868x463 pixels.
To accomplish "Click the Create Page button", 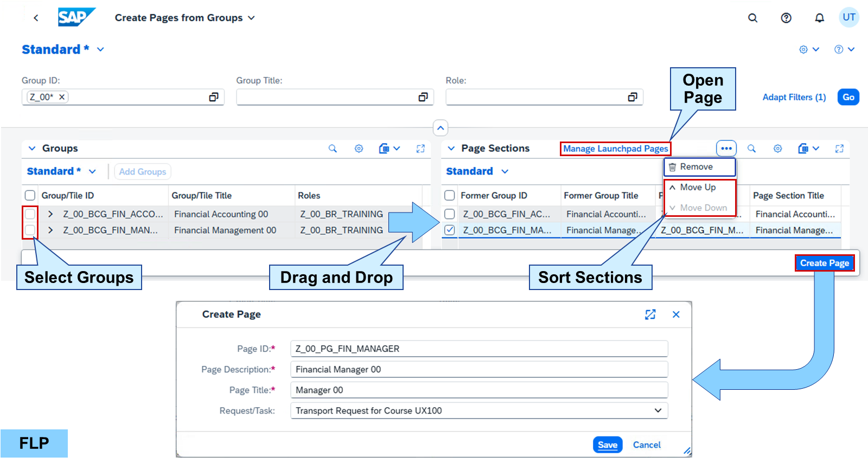I will click(x=825, y=263).
